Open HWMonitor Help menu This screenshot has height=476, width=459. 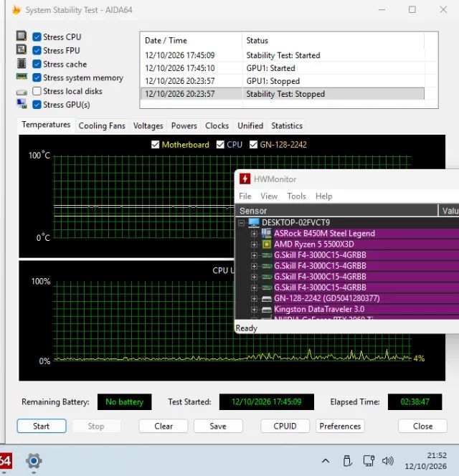324,196
